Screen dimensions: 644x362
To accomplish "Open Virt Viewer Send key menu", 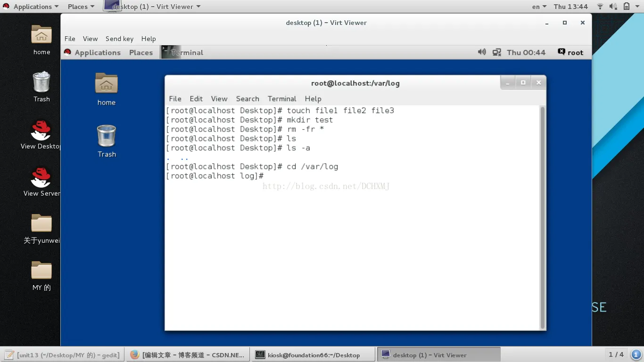I will point(119,39).
